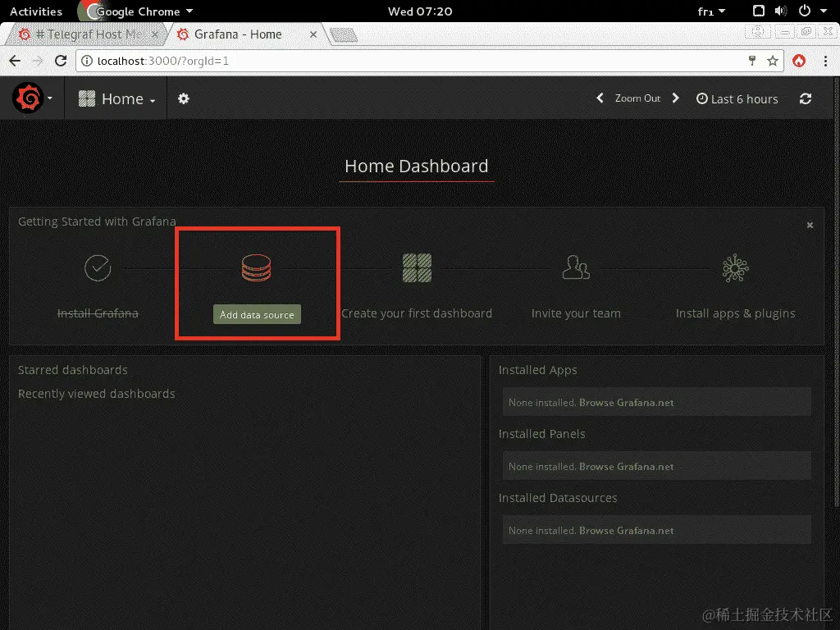Screen dimensions: 840x630
Task: Close the Grafana - Home tab
Action: tap(313, 34)
